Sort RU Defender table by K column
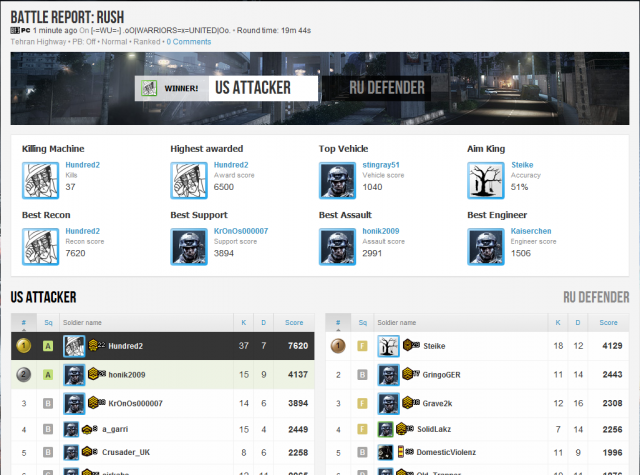 [x=557, y=322]
